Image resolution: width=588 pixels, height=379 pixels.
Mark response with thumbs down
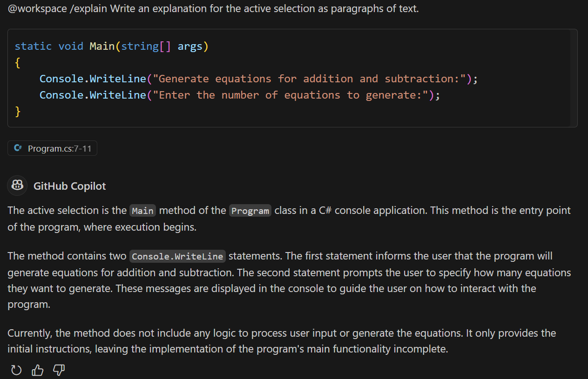[59, 370]
